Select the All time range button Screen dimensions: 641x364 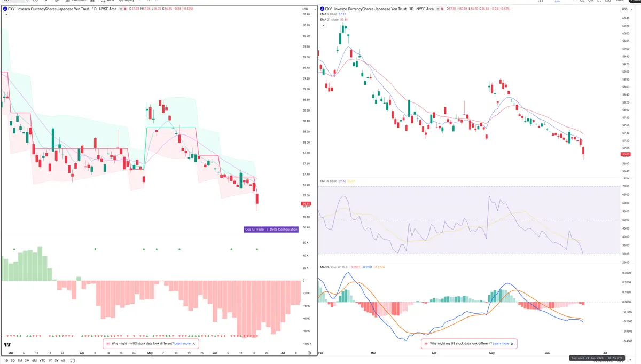click(63, 360)
